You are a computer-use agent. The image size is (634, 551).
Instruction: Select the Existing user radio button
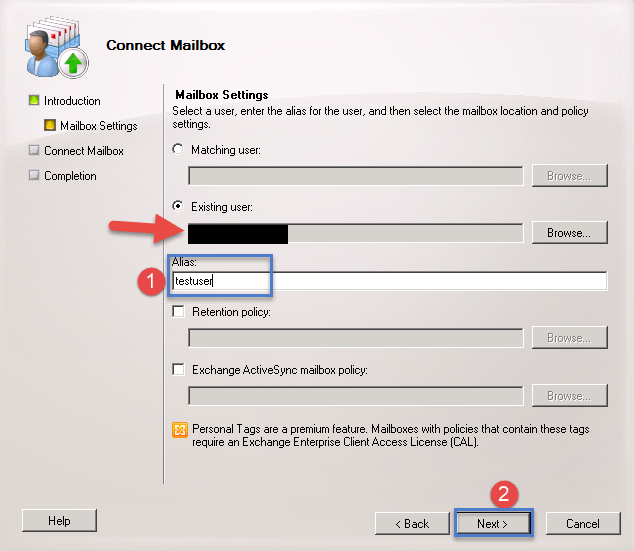pyautogui.click(x=179, y=206)
